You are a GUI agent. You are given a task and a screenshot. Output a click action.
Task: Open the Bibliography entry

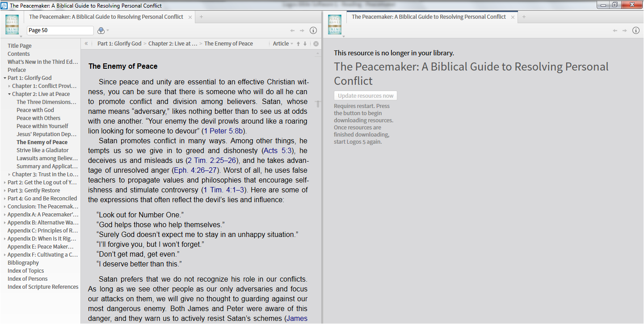[23, 263]
